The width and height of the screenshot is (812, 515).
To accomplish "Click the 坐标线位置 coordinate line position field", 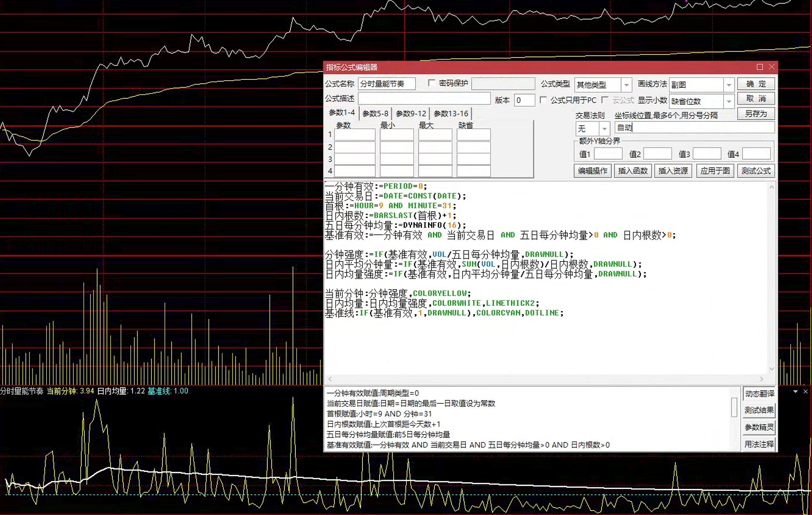I will 694,128.
